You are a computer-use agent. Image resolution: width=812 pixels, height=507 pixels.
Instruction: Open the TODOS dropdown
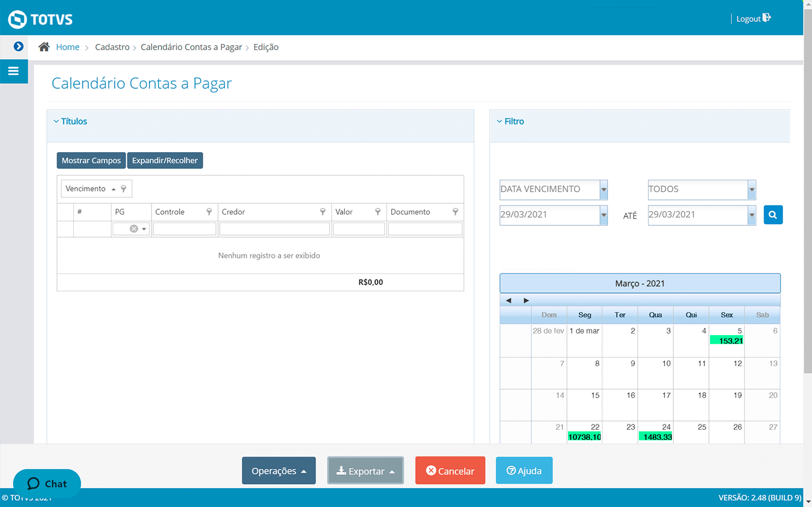(751, 190)
